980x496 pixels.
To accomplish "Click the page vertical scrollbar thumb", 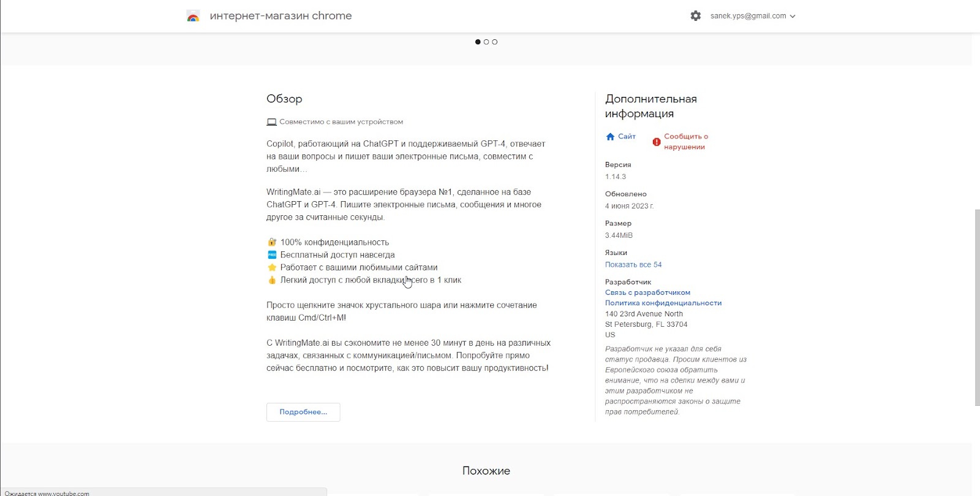I will click(x=976, y=307).
